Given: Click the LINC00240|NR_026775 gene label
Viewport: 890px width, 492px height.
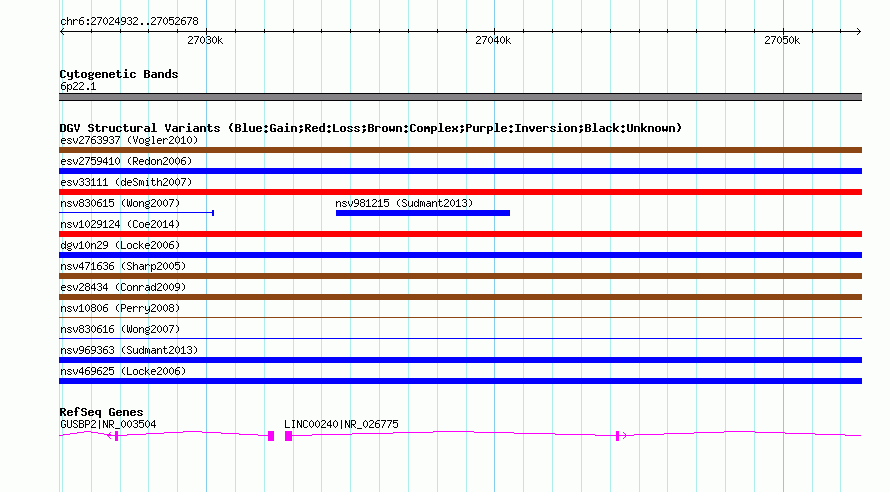Looking at the screenshot, I should (x=341, y=424).
